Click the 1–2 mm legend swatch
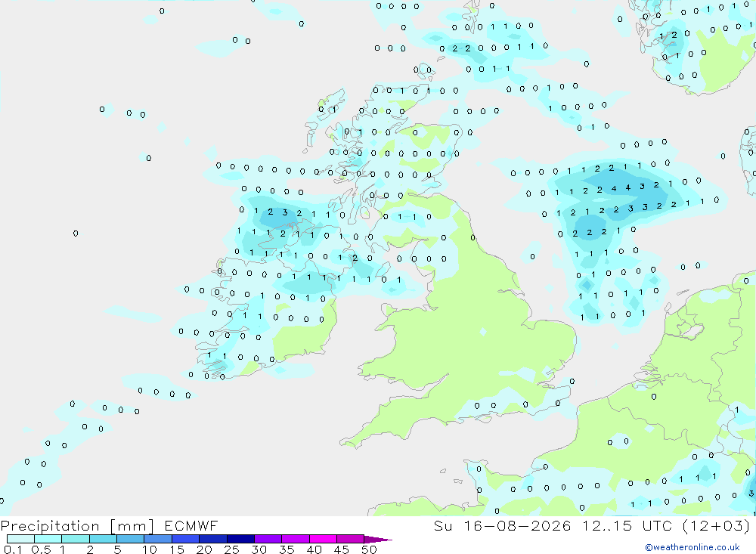 click(76, 539)
